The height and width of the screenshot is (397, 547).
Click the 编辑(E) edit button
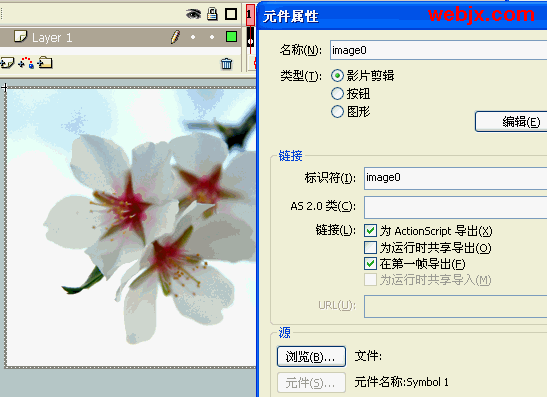click(x=511, y=122)
